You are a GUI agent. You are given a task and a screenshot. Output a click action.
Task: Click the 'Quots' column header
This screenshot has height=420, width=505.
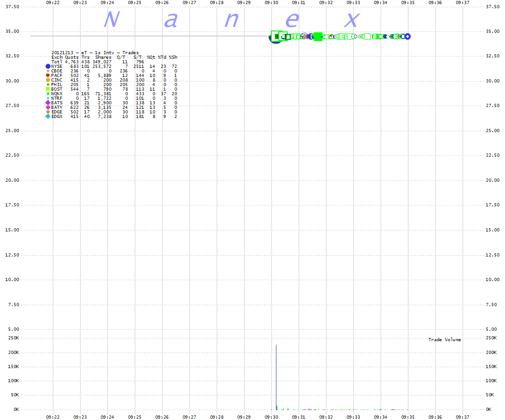71,57
